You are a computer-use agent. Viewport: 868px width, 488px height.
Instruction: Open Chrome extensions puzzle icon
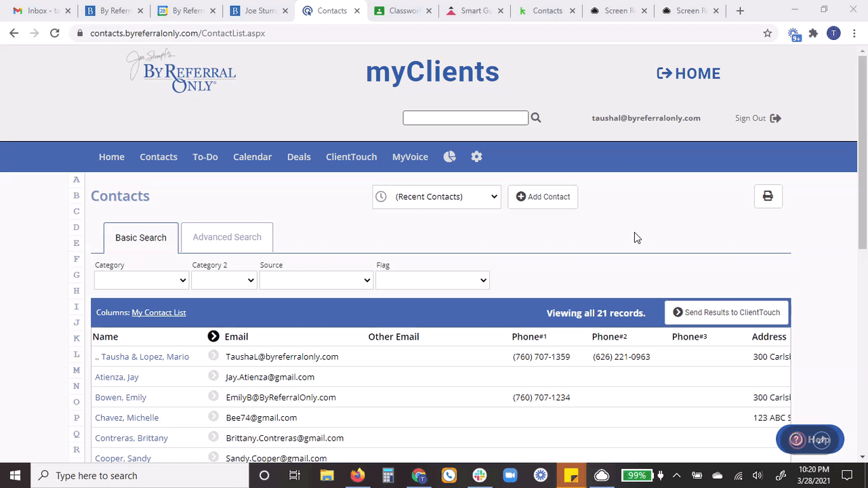coord(813,33)
